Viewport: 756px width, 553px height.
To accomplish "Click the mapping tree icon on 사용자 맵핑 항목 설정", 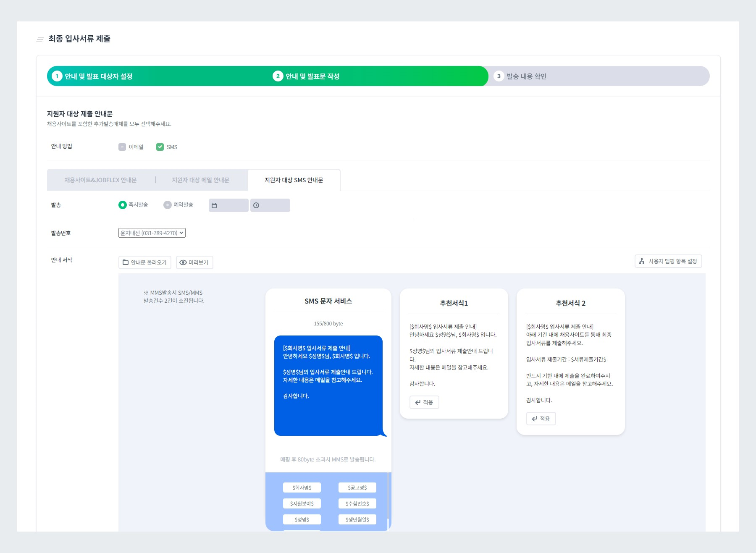I will pyautogui.click(x=642, y=261).
